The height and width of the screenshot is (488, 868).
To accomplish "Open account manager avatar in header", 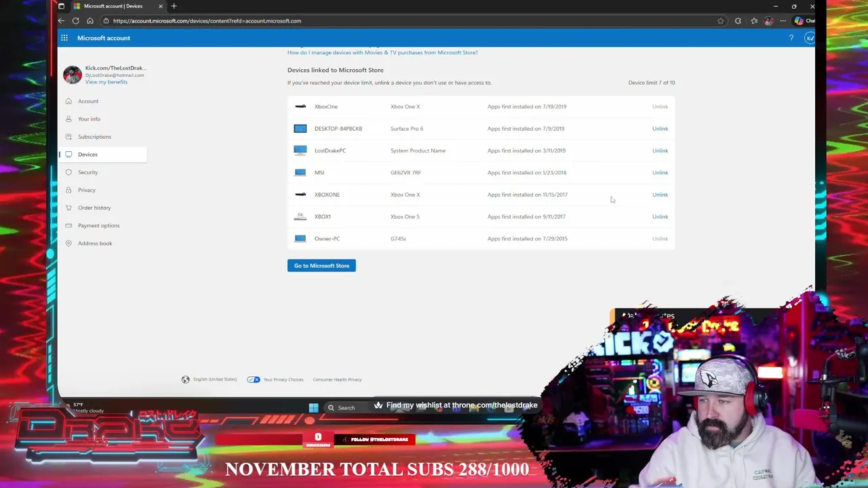I will (x=809, y=38).
